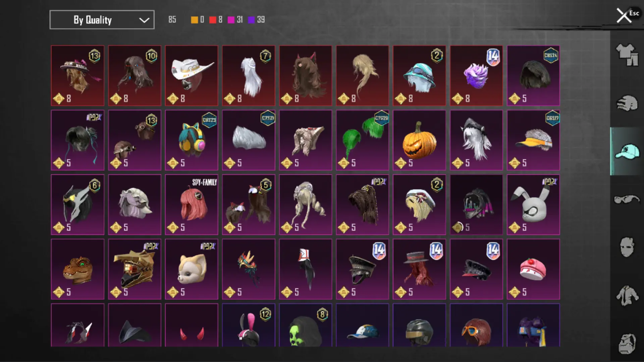Open the backpack category icon
Image resolution: width=644 pixels, height=362 pixels.
tap(627, 344)
